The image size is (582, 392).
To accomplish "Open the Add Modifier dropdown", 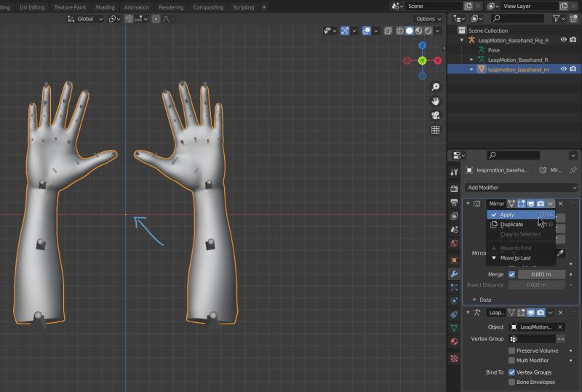I will pyautogui.click(x=522, y=188).
